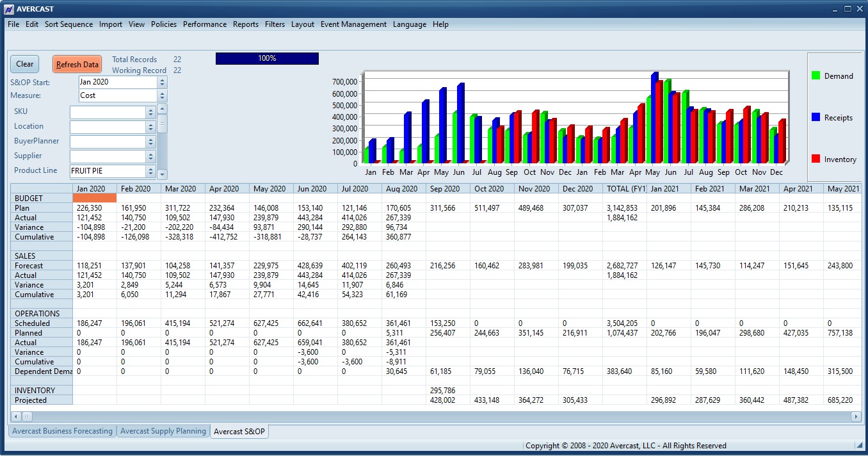Click grid horizontal scrollbar right arrow
Image resolution: width=868 pixels, height=456 pixels.
click(x=856, y=416)
